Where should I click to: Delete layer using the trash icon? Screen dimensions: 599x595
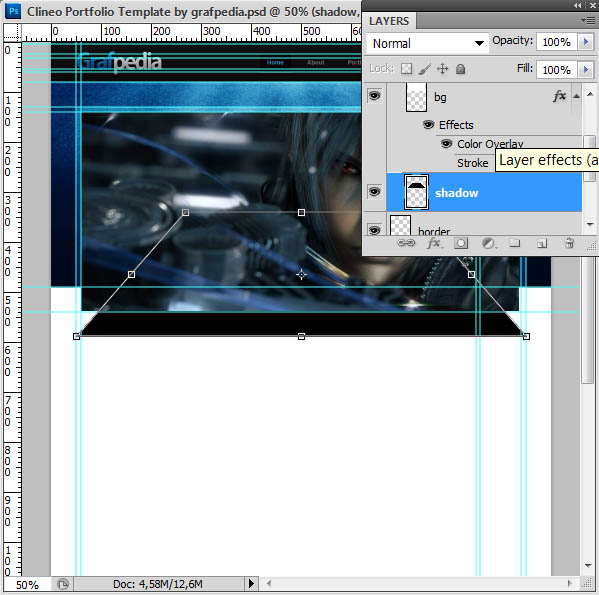(569, 243)
